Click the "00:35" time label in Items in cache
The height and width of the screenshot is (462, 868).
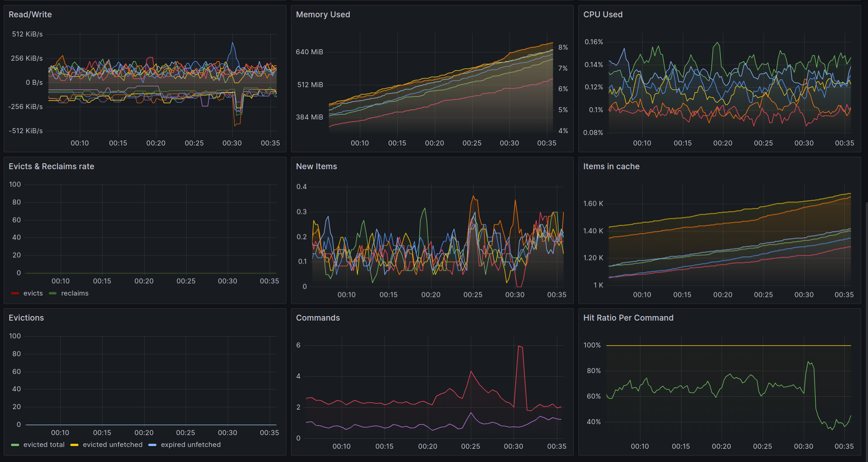(x=844, y=295)
